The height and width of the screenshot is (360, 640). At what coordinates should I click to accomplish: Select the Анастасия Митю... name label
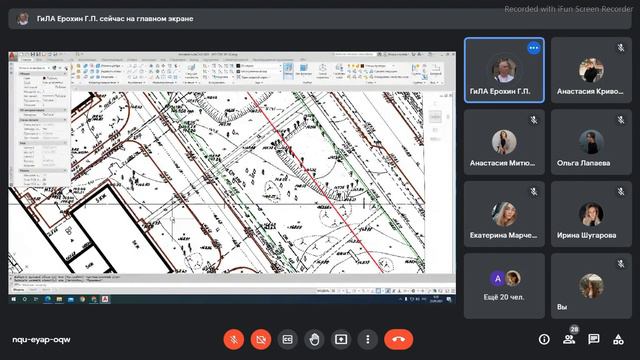coord(502,163)
